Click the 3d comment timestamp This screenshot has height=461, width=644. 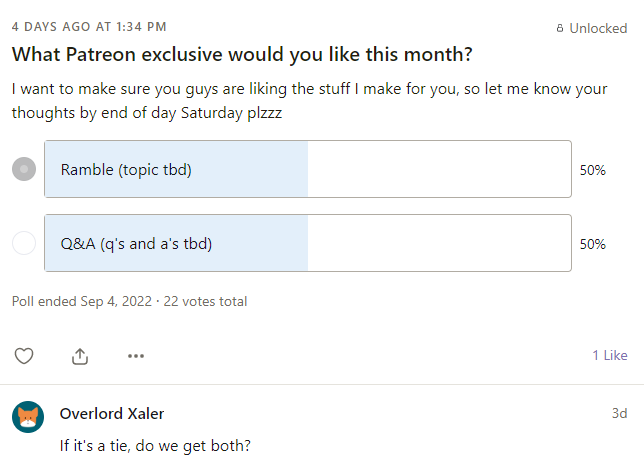(619, 413)
